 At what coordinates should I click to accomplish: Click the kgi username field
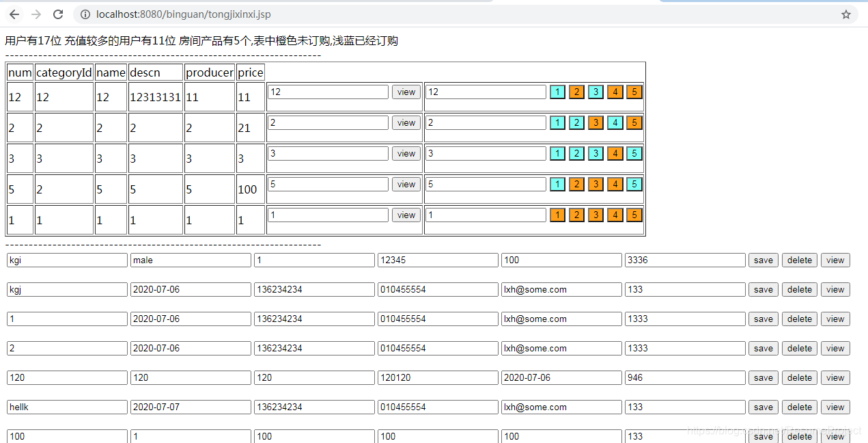point(67,260)
